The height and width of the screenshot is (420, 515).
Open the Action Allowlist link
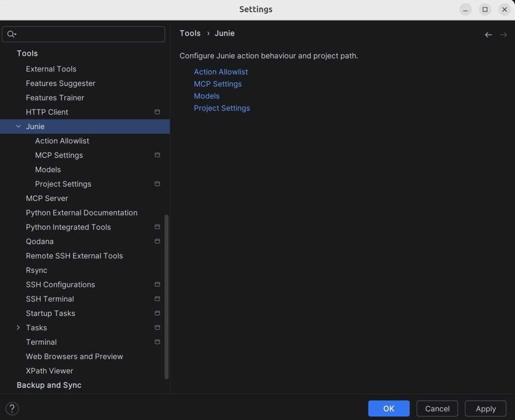tap(221, 72)
